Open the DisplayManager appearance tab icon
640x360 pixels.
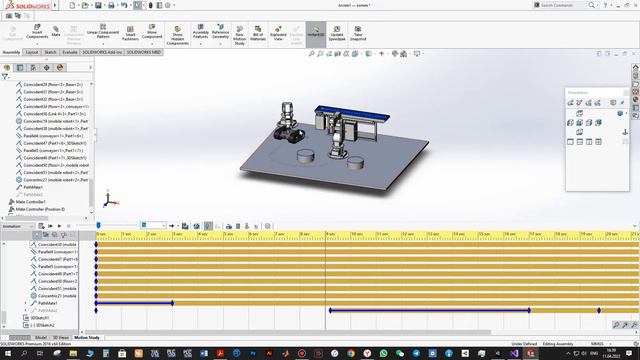(x=60, y=67)
